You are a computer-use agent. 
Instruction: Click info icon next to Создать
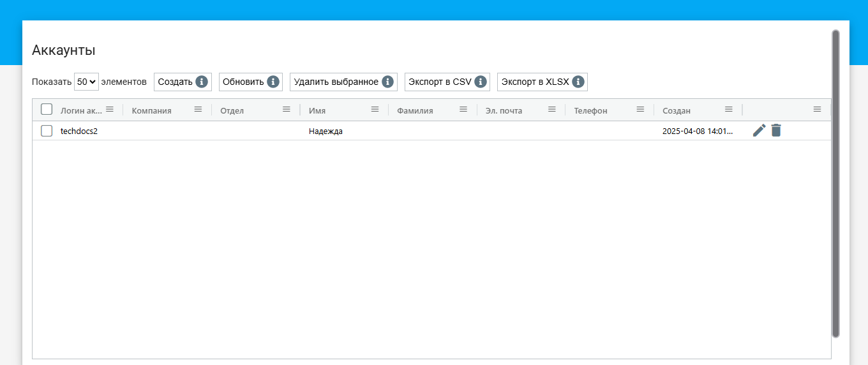pyautogui.click(x=202, y=82)
